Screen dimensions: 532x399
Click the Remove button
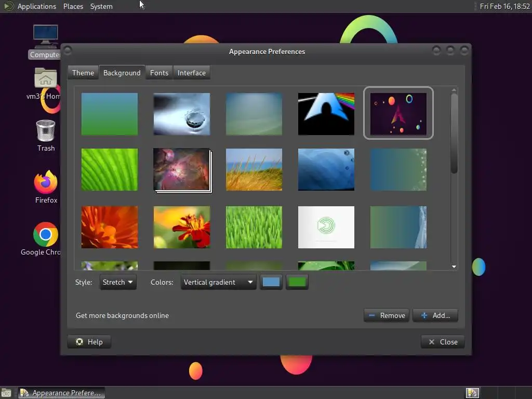(x=387, y=315)
